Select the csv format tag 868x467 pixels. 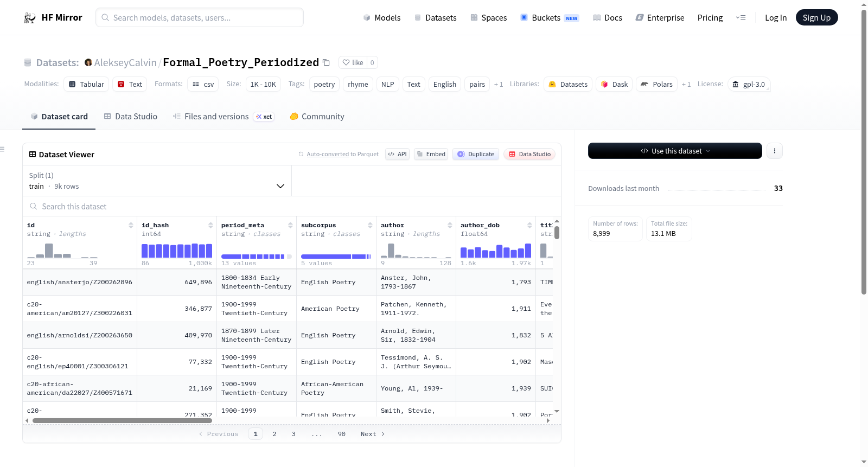pyautogui.click(x=203, y=84)
